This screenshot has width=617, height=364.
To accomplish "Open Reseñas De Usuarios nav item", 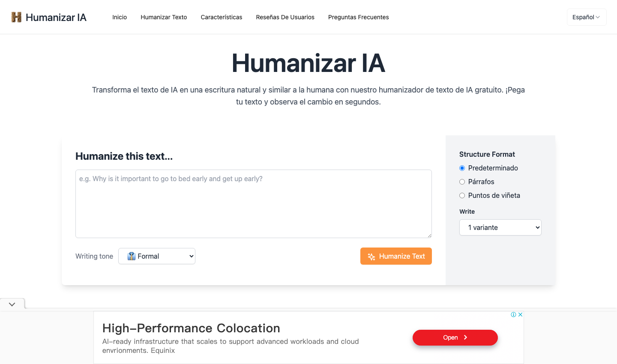I will coord(285,17).
